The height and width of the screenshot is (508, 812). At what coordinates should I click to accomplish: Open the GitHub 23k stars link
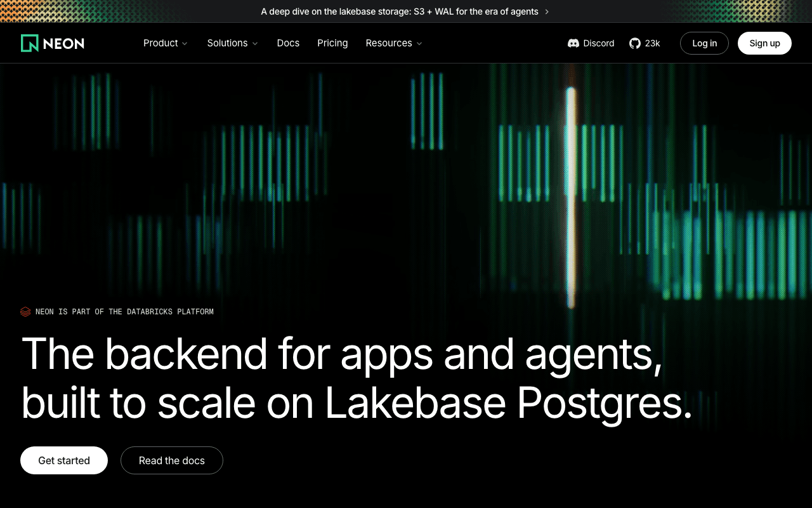point(645,43)
